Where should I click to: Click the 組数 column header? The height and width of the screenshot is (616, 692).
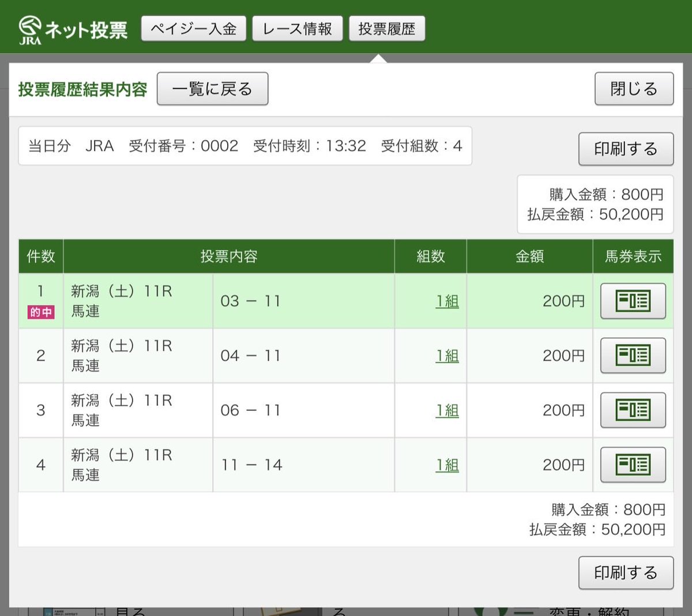pyautogui.click(x=431, y=256)
